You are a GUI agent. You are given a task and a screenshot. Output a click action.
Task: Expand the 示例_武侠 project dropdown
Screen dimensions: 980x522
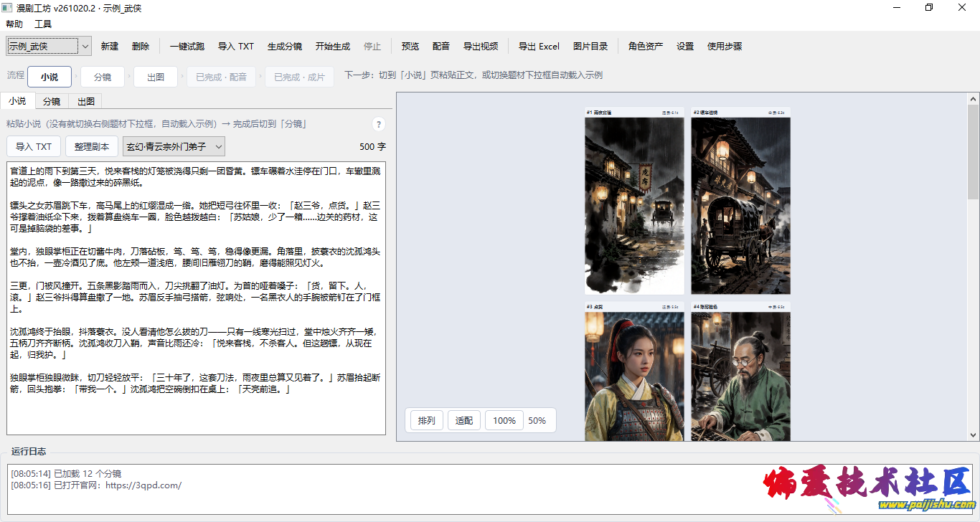coord(49,47)
